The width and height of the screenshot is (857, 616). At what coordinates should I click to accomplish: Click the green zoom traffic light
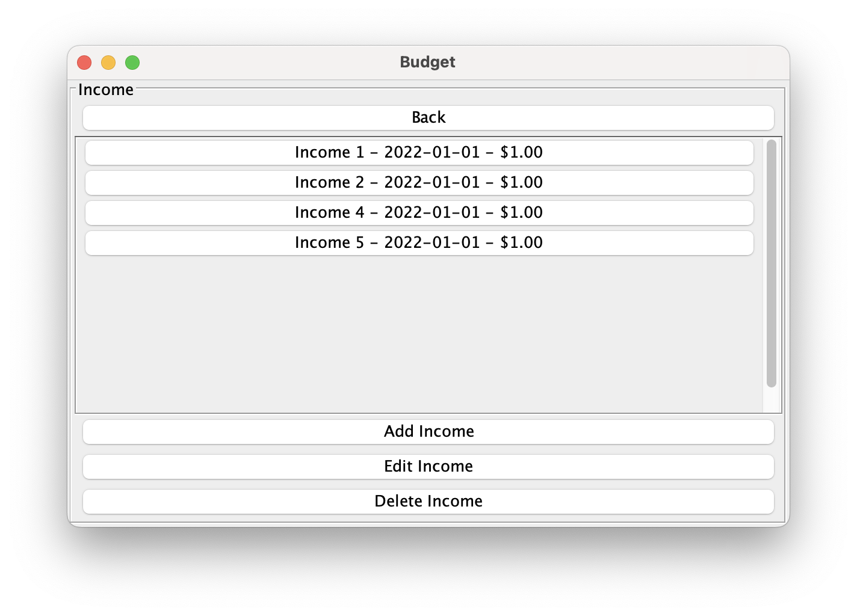[132, 62]
